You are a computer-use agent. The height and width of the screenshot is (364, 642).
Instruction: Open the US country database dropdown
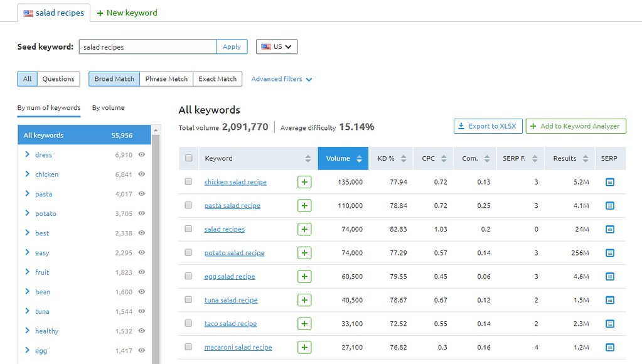277,47
